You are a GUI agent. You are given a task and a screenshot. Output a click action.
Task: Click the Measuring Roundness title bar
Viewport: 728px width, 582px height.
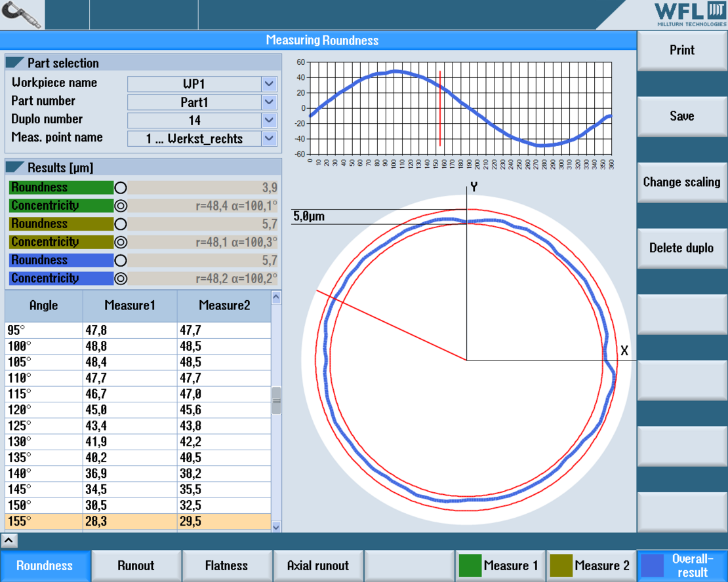click(x=318, y=41)
